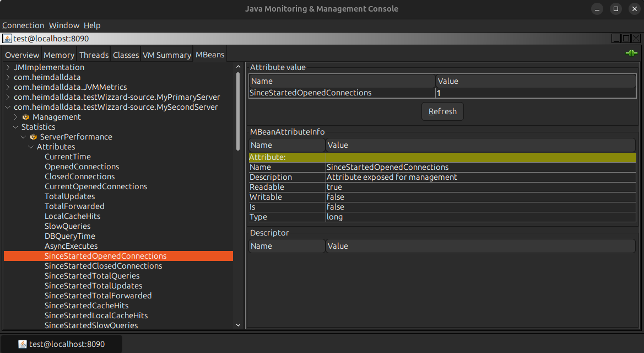Select the SlowQueries attribute
This screenshot has height=353, width=644.
[67, 226]
